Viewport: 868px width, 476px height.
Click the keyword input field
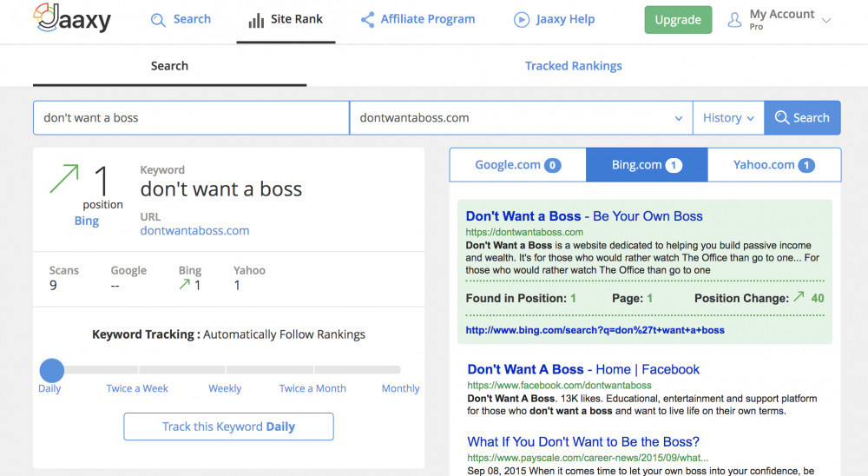click(x=191, y=117)
